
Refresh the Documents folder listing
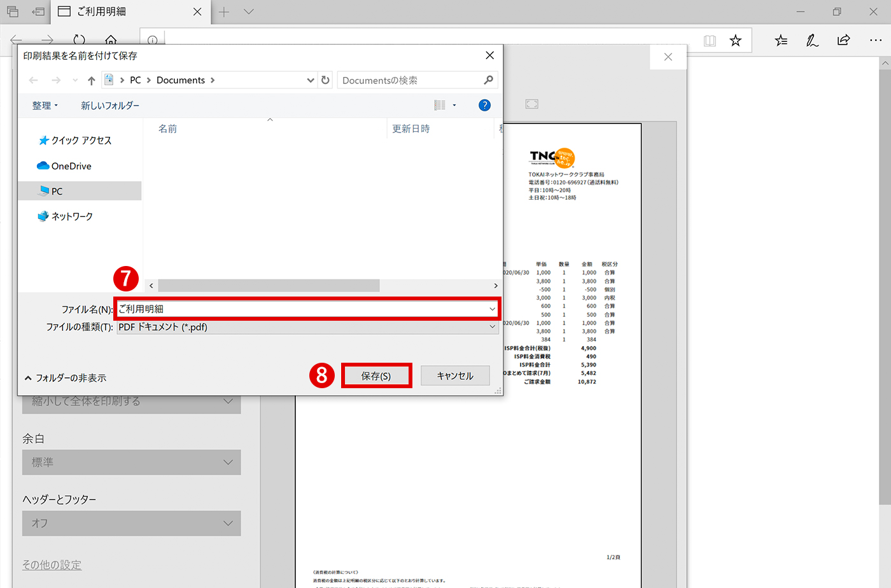pyautogui.click(x=325, y=80)
